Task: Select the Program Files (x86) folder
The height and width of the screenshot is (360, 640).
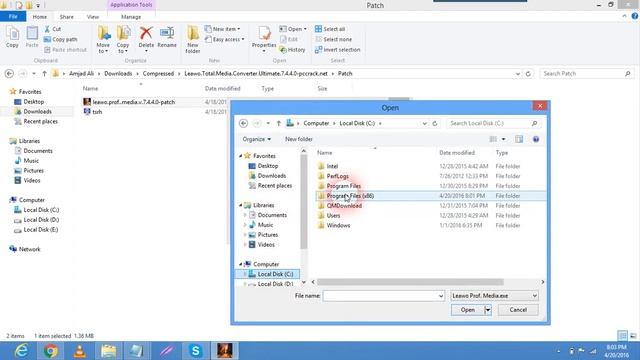Action: 431,196
